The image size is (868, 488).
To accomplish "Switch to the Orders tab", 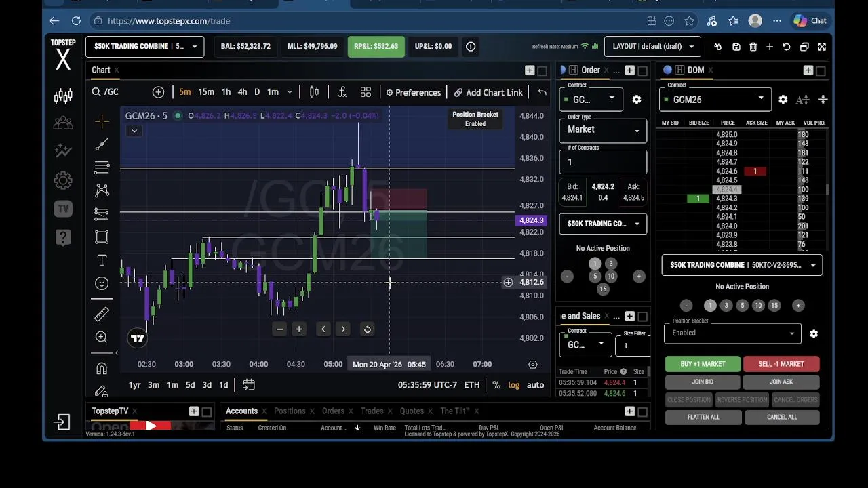I will [x=333, y=411].
